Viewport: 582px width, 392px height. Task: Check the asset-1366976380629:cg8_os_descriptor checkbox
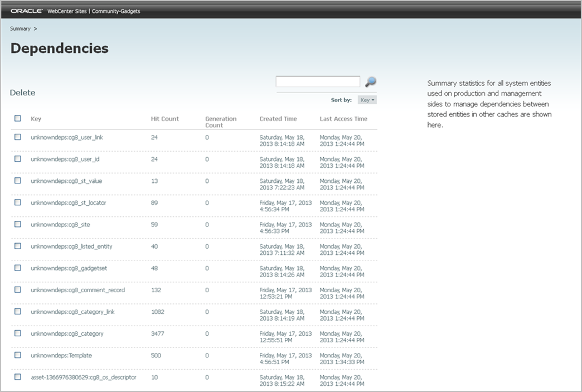(17, 377)
